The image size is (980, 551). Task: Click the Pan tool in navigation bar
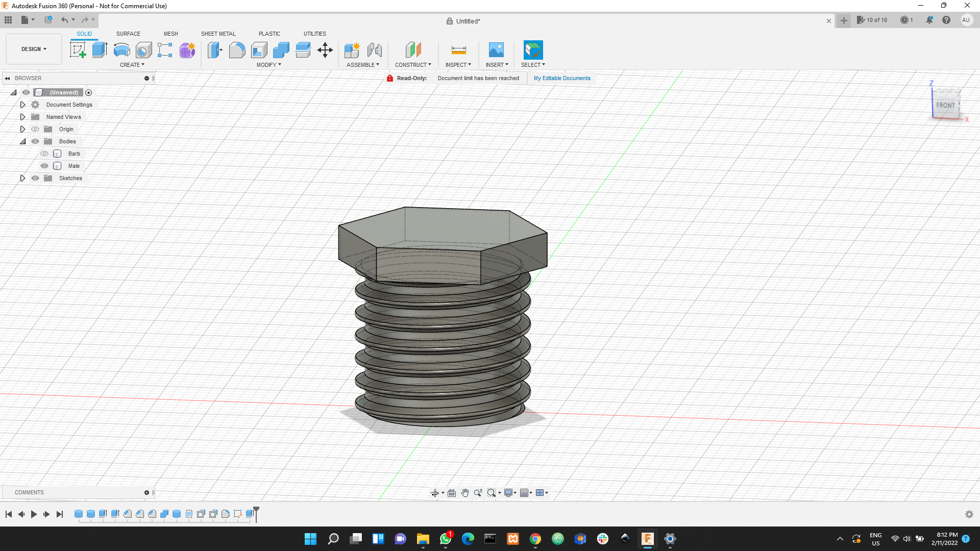pos(465,492)
